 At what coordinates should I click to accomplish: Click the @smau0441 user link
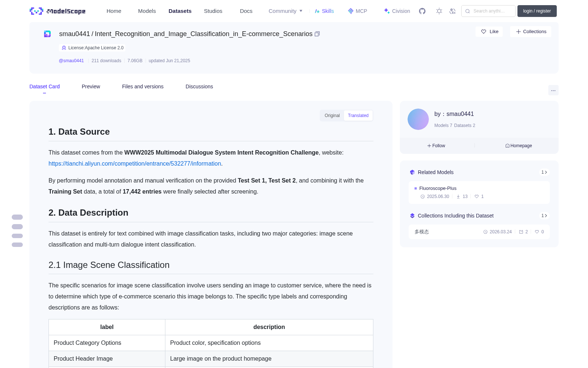(71, 61)
